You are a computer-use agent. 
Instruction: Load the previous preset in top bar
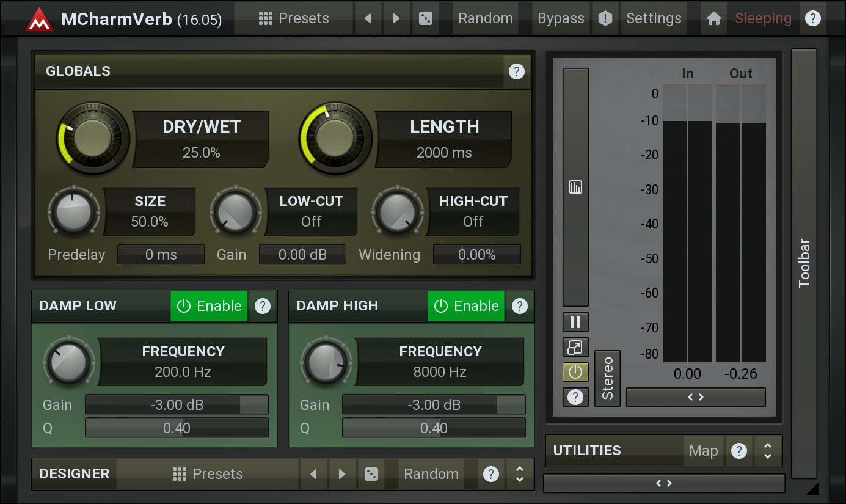click(368, 18)
